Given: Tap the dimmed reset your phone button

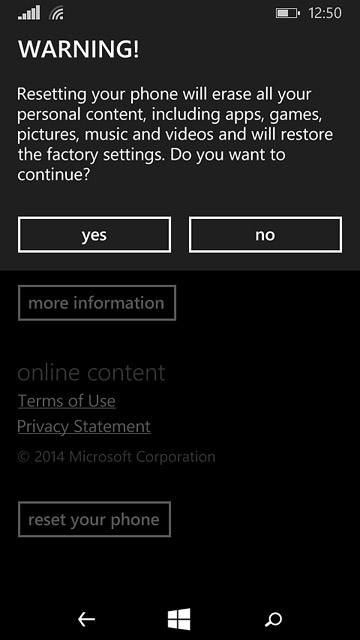Looking at the screenshot, I should click(x=94, y=519).
